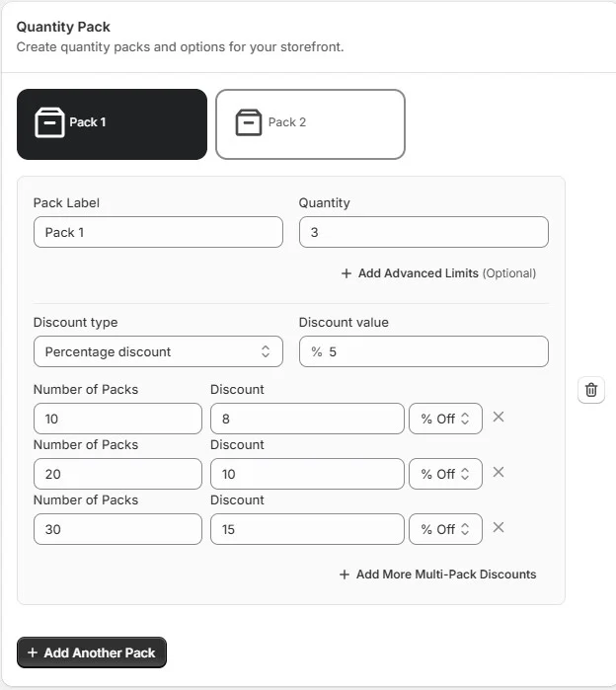Click plus icon beside Add More Multi-Pack Discounts
The image size is (616, 690).
345,575
